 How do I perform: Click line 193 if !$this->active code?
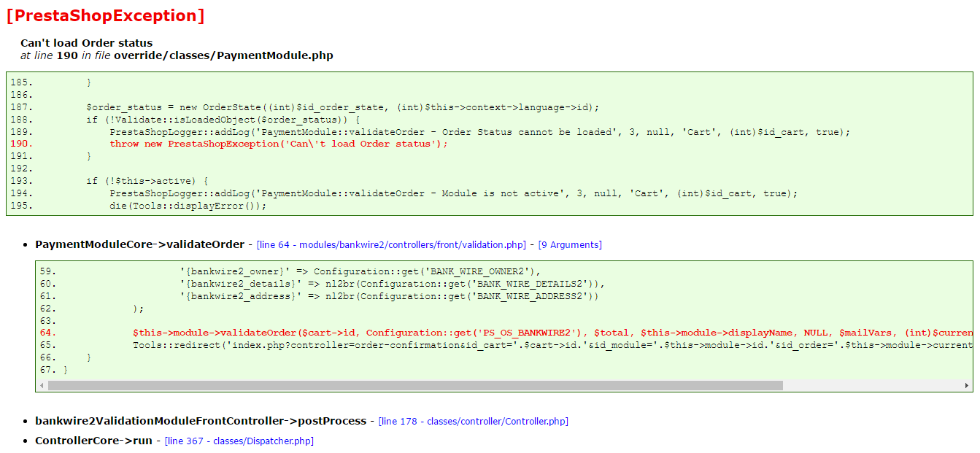(x=147, y=181)
